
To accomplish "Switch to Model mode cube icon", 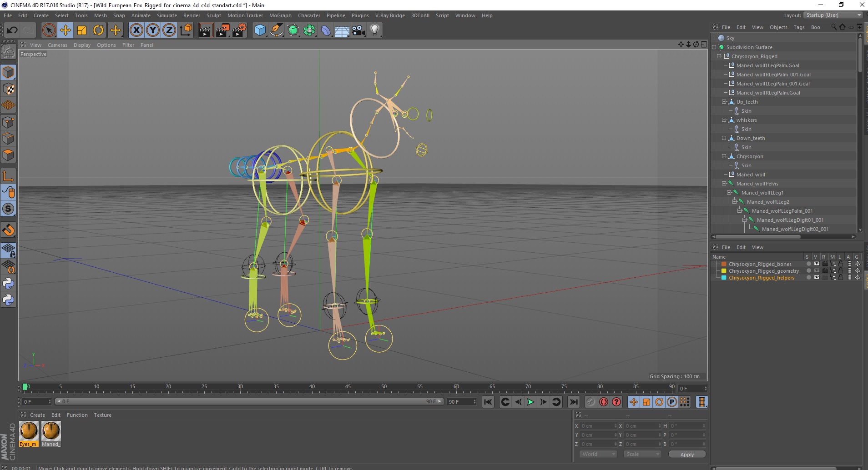I will [x=8, y=72].
